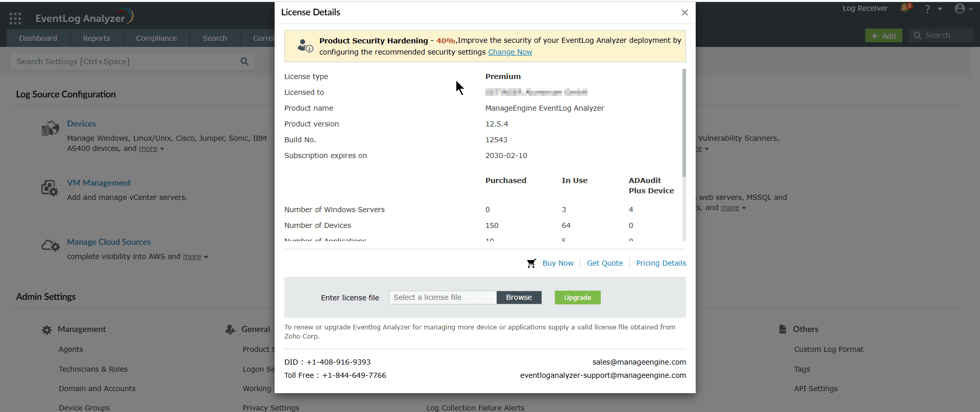Click the license details vertical scrollbar
The width and height of the screenshot is (980, 412).
coord(684,122)
